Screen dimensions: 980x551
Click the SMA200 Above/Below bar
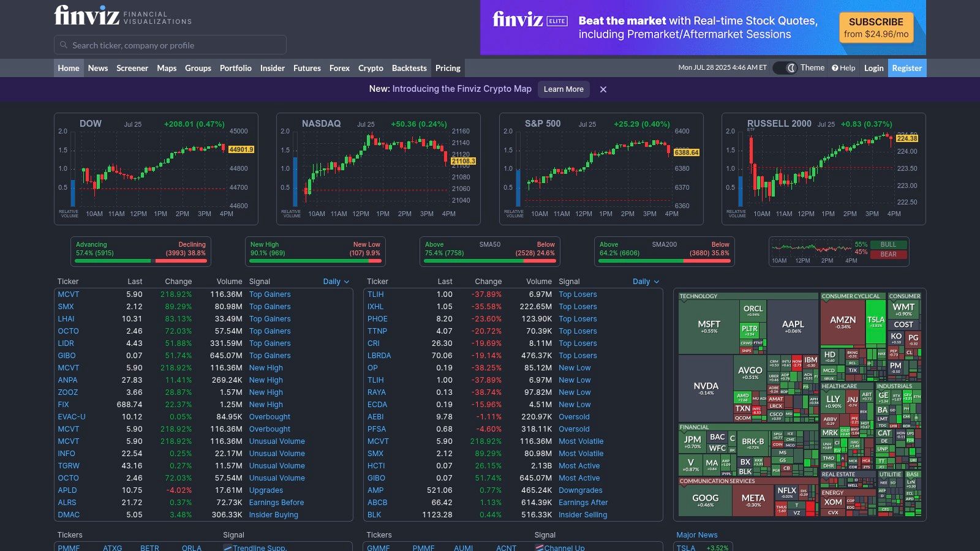tap(665, 252)
